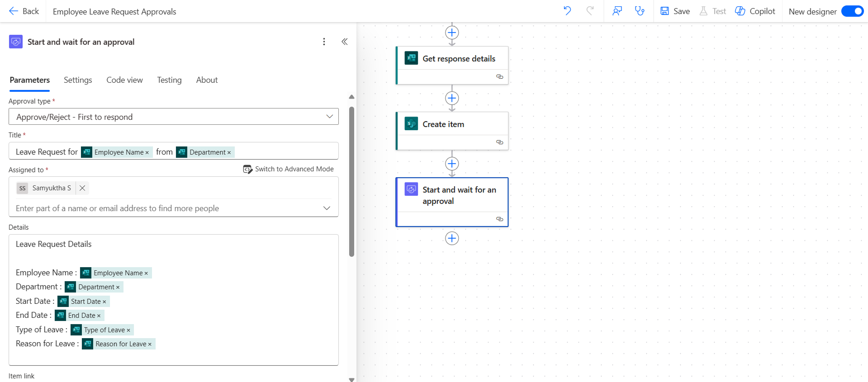This screenshot has height=382, width=868.
Task: Click approval icon on canvas approval card
Action: 411,189
